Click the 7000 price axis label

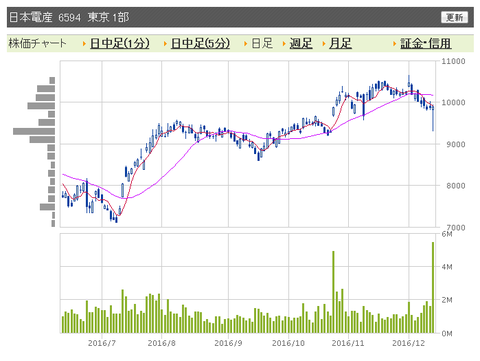456,228
